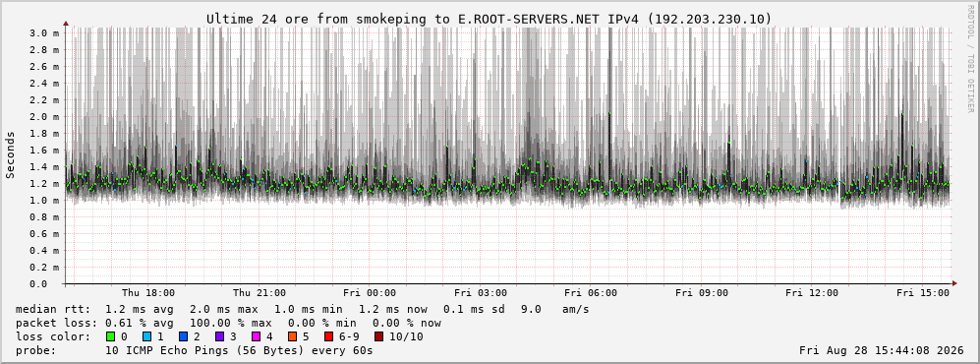Screen dimensions: 980x364
Task: Click the green loss color 0 swatch
Action: (111, 336)
